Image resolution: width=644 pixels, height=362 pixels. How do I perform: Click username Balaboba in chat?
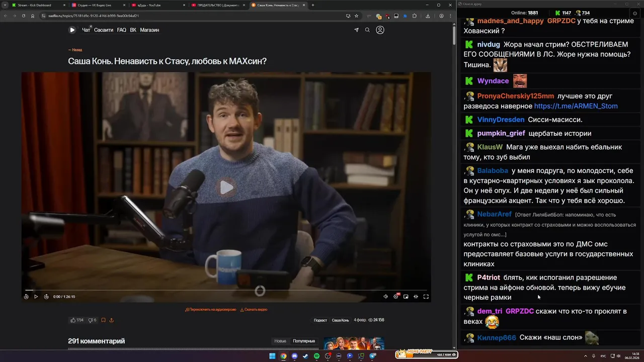coord(493,170)
